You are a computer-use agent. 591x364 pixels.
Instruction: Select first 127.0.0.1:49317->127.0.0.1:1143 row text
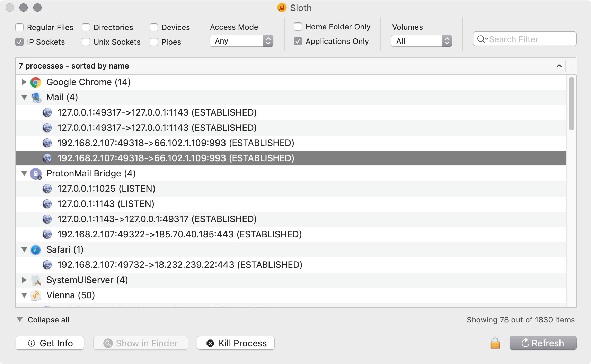[x=157, y=112]
